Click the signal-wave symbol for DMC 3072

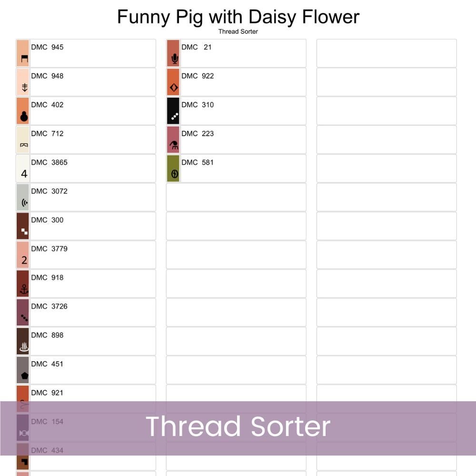(x=25, y=202)
